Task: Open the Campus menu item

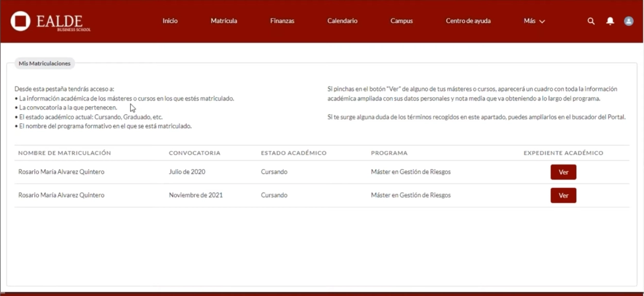Action: click(x=402, y=21)
